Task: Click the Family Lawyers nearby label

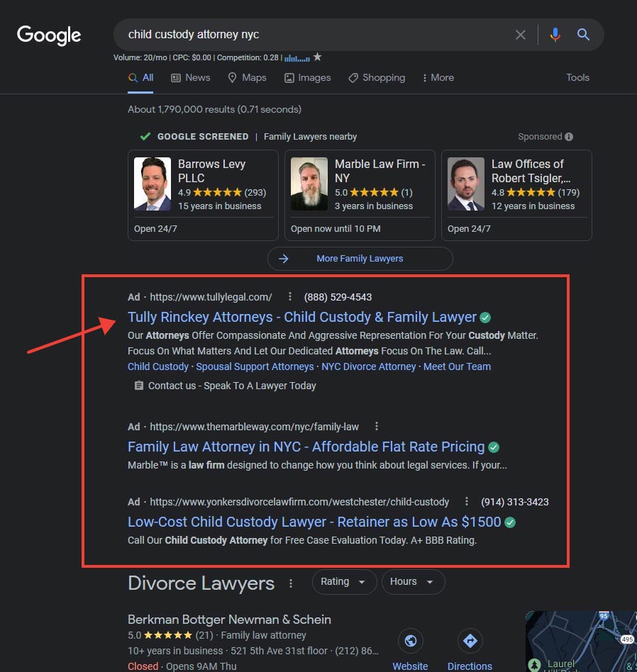Action: click(x=310, y=137)
